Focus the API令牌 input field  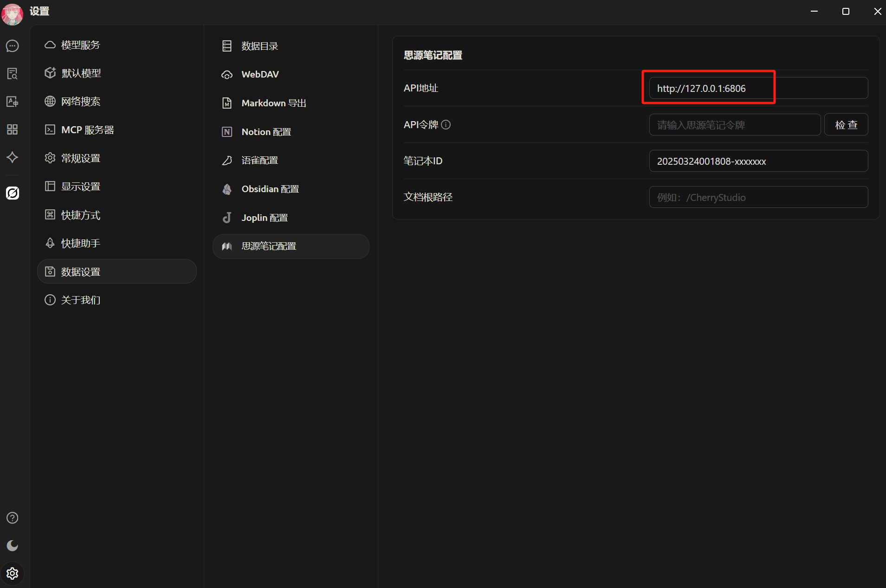click(734, 125)
